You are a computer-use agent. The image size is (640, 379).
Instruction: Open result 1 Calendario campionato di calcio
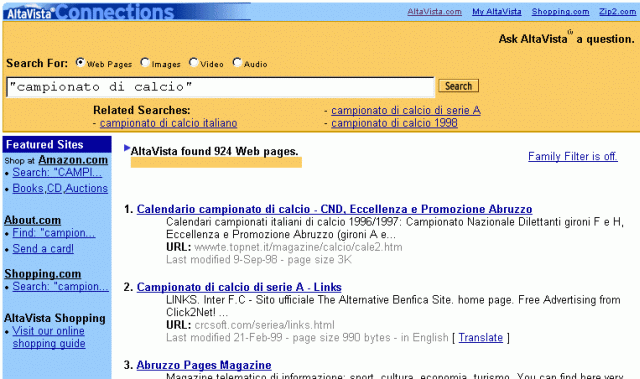(x=334, y=209)
